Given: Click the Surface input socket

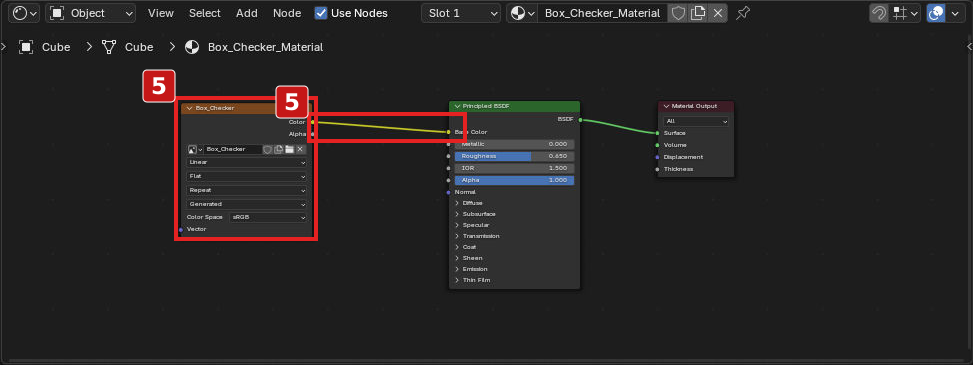Looking at the screenshot, I should (657, 133).
